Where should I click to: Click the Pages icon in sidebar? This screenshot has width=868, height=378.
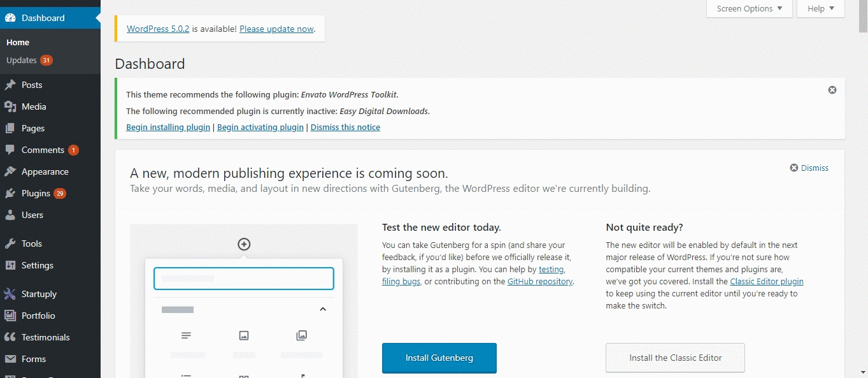10,128
